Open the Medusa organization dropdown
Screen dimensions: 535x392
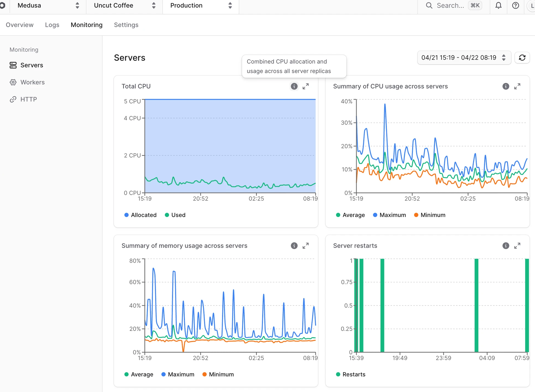[48, 5]
